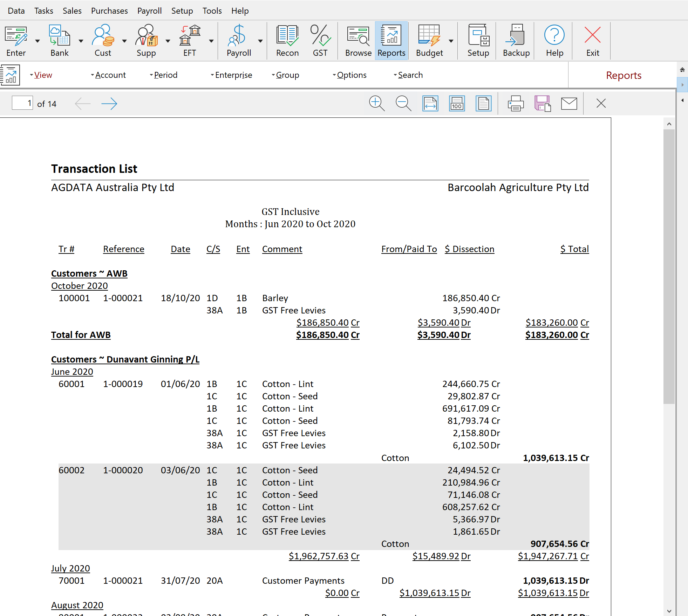The height and width of the screenshot is (616, 688).
Task: Expand the Budget dropdown arrow
Action: (451, 41)
